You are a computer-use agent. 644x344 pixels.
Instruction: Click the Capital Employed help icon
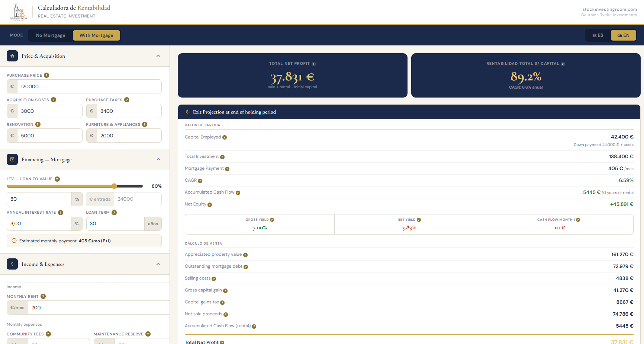[225, 137]
